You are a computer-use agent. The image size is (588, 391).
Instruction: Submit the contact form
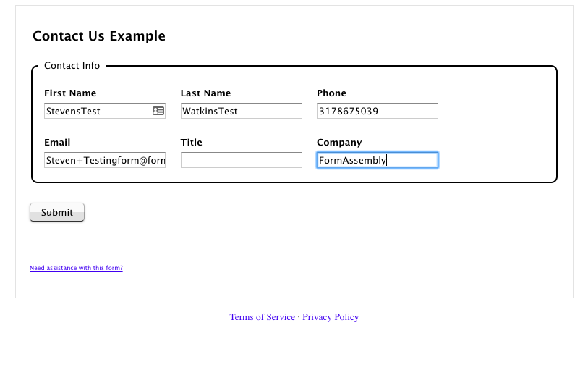57,212
